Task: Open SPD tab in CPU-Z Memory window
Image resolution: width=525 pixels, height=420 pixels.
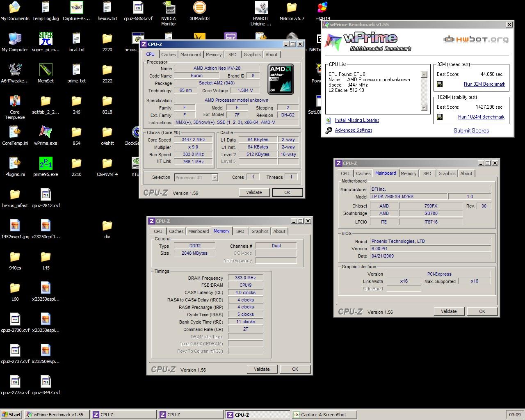Action: [x=240, y=231]
